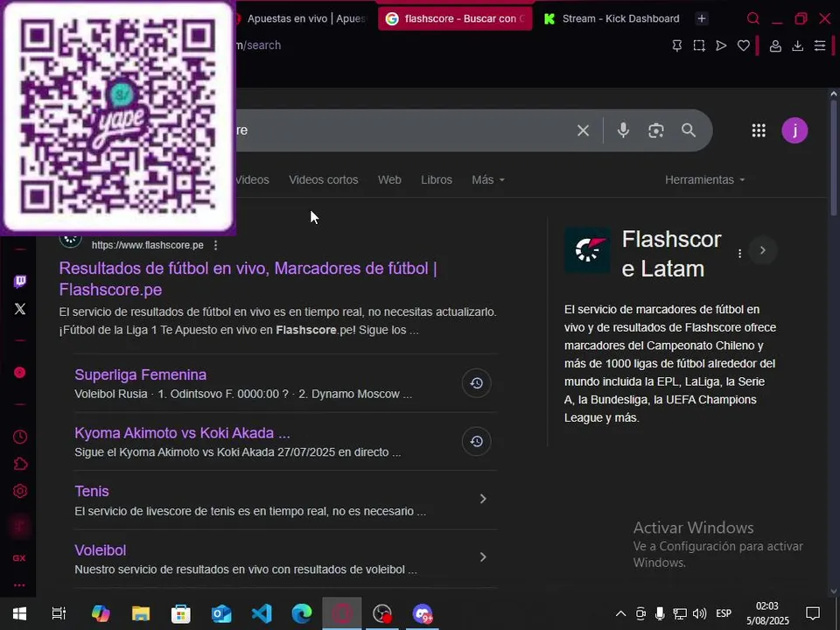Open the Herramientas dropdown
Viewport: 840px width, 630px height.
click(x=705, y=180)
